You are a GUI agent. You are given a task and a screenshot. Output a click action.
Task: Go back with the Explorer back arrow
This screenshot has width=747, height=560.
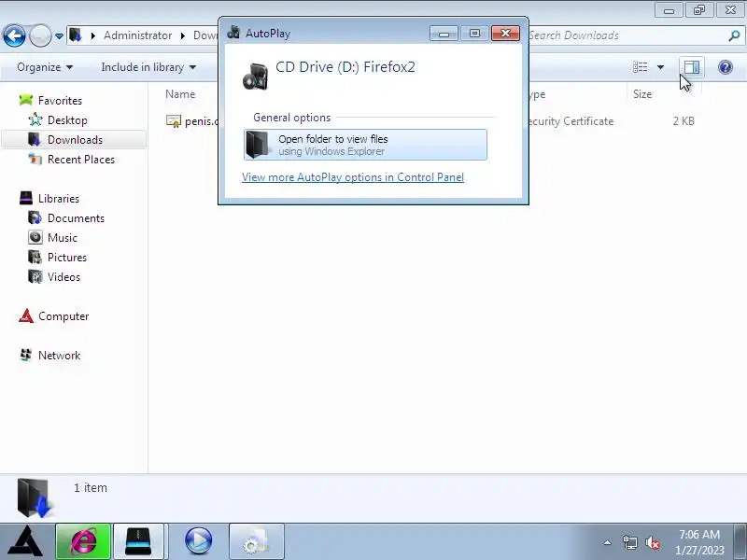[x=14, y=35]
